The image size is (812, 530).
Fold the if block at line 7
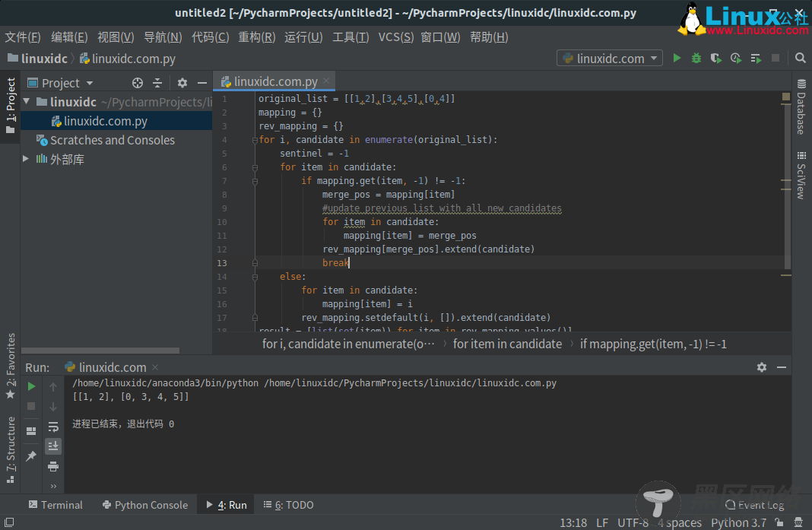coord(255,181)
